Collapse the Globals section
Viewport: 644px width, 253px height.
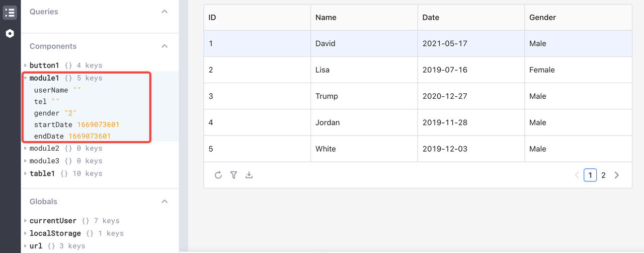165,202
